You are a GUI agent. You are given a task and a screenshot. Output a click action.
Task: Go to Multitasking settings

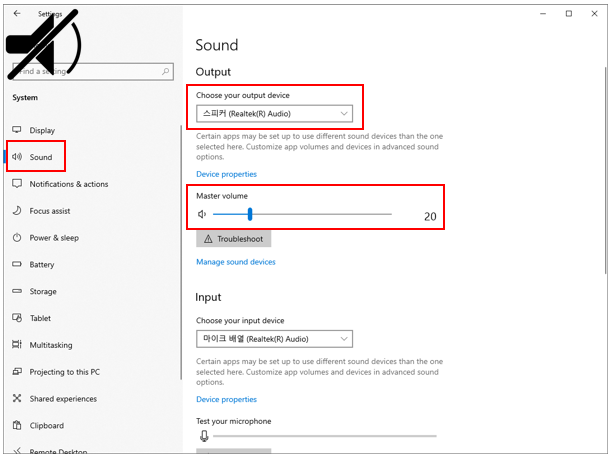51,345
